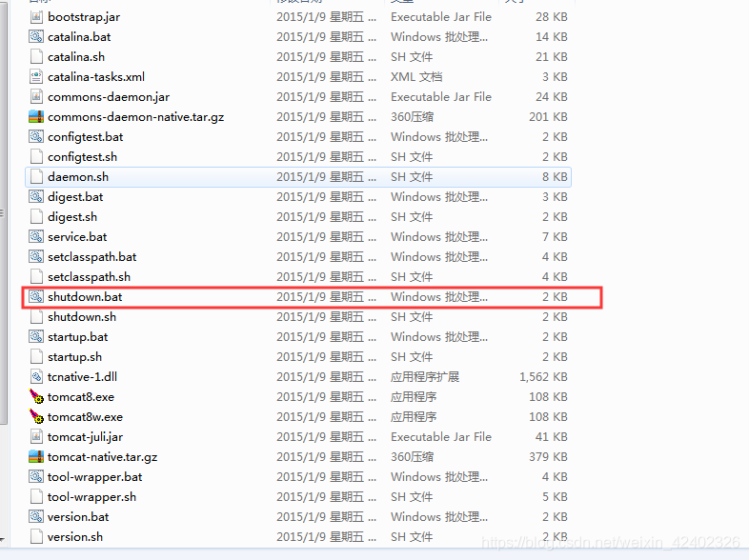The image size is (749, 560).
Task: Select the catalina.sh file name
Action: point(76,57)
